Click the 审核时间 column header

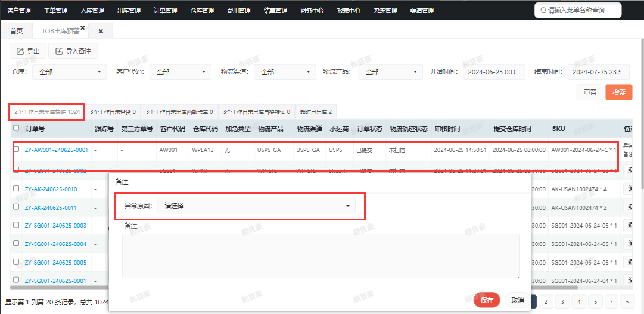tap(447, 129)
